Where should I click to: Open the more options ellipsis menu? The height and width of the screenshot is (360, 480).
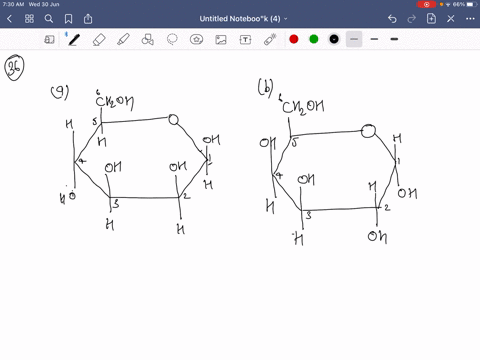[x=470, y=19]
